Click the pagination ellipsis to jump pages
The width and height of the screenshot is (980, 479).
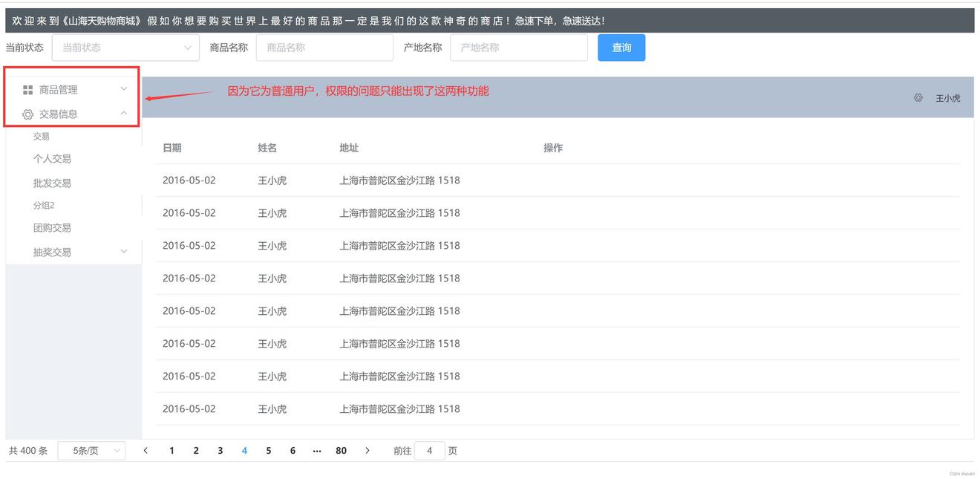tap(317, 451)
